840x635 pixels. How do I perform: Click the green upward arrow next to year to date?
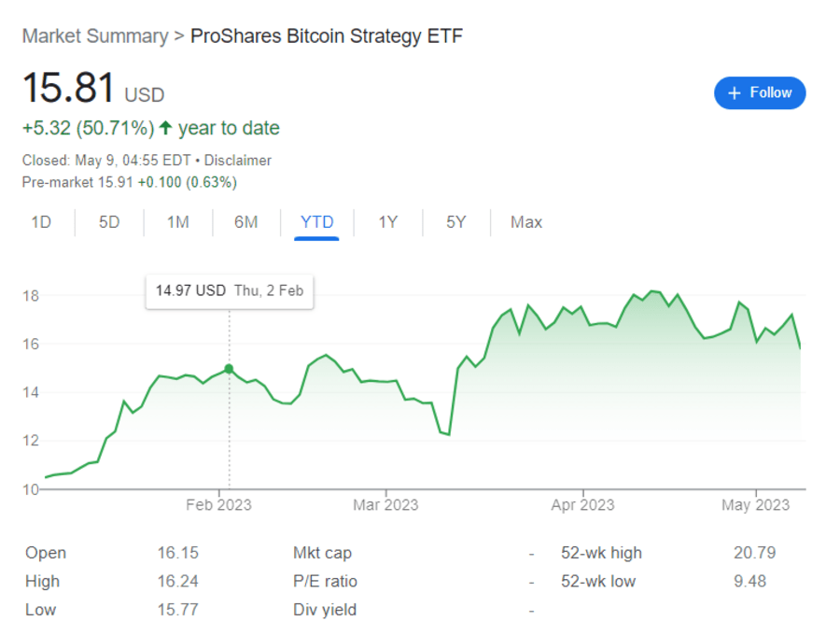pos(164,127)
